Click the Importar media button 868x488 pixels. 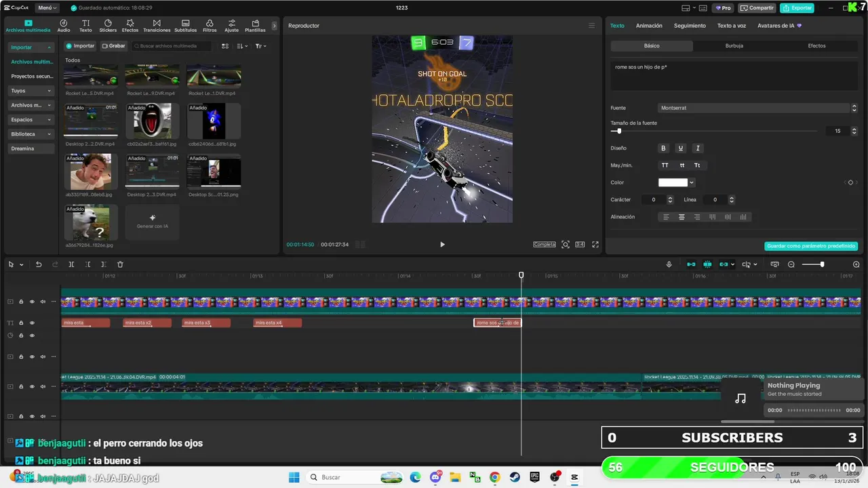(80, 46)
